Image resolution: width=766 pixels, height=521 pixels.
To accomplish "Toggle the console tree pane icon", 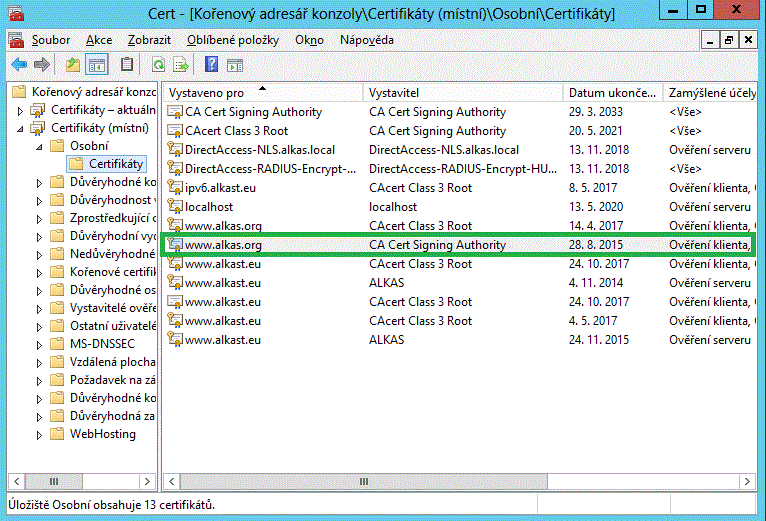I will click(97, 65).
